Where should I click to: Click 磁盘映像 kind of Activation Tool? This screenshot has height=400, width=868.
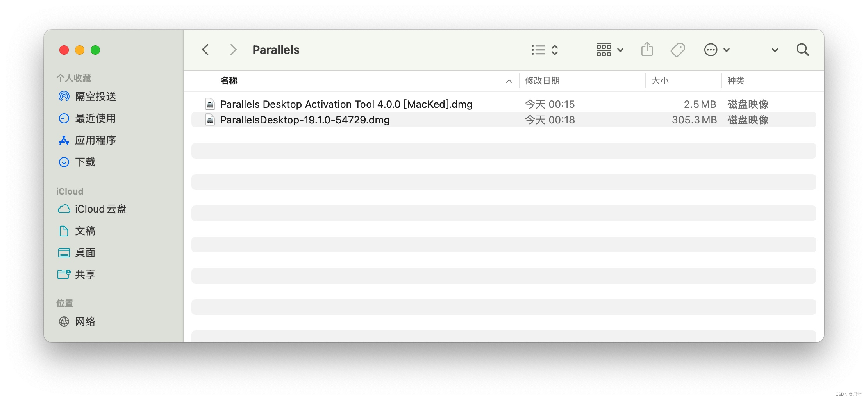pyautogui.click(x=748, y=104)
